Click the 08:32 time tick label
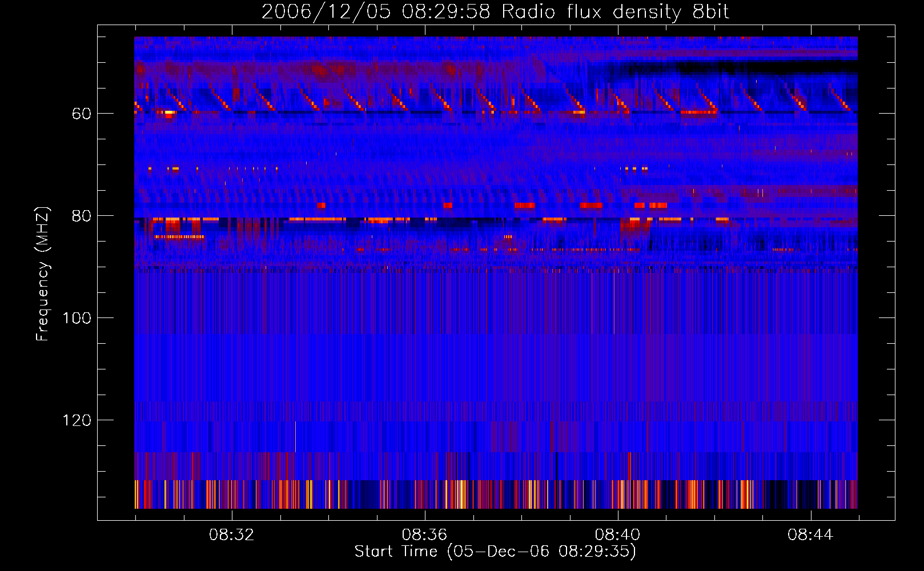 pos(231,535)
